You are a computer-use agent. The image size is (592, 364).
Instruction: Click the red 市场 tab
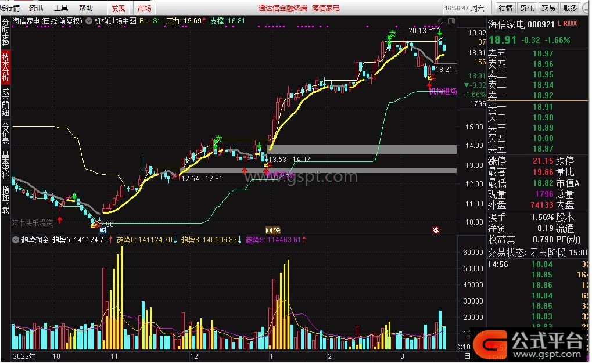[144, 8]
